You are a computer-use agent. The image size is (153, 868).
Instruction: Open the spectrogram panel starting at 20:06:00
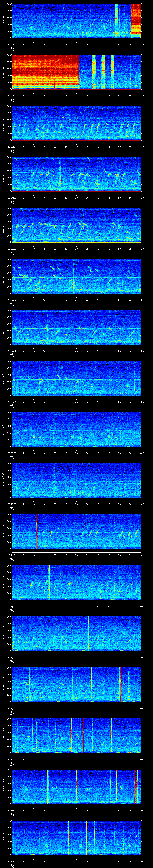click(77, 276)
